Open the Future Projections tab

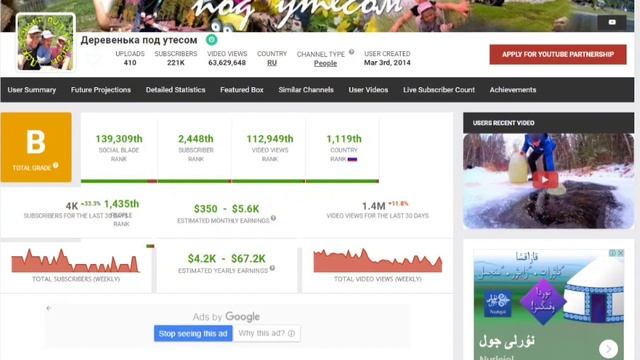[101, 90]
